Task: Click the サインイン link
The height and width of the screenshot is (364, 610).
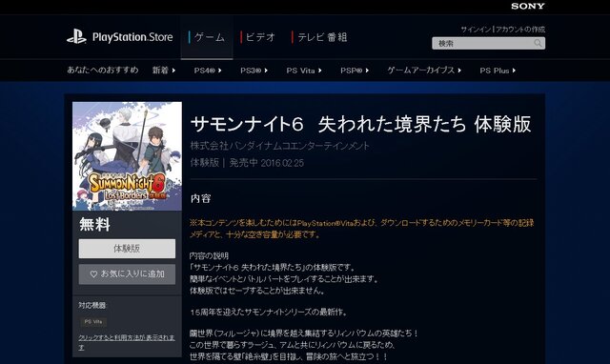Action: (x=476, y=30)
